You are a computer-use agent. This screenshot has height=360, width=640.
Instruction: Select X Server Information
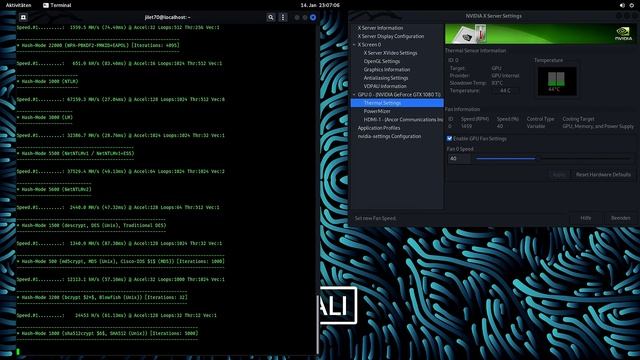click(x=380, y=28)
